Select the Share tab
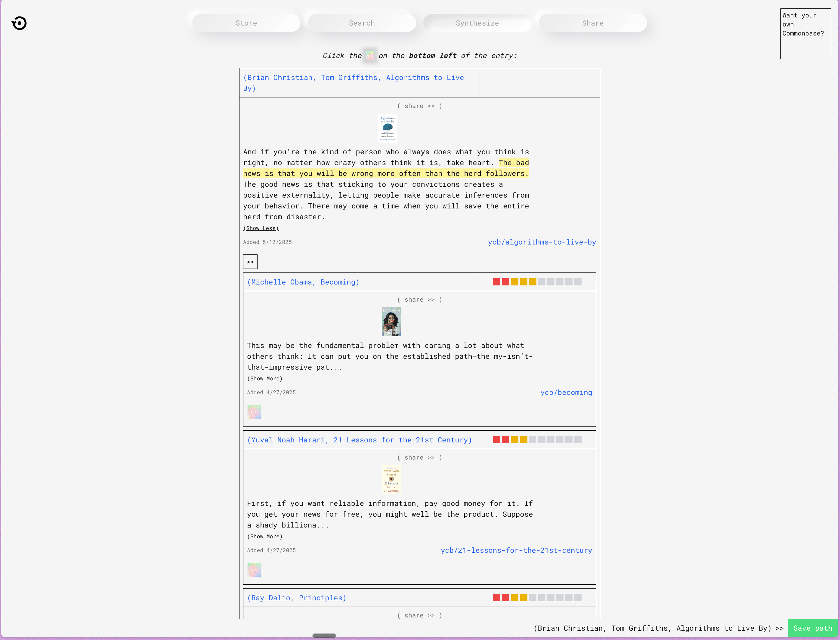The width and height of the screenshot is (840, 640). [x=593, y=23]
